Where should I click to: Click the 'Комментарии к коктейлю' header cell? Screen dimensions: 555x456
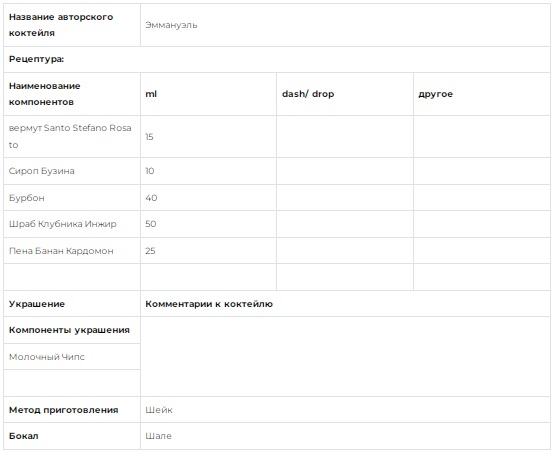(x=345, y=304)
